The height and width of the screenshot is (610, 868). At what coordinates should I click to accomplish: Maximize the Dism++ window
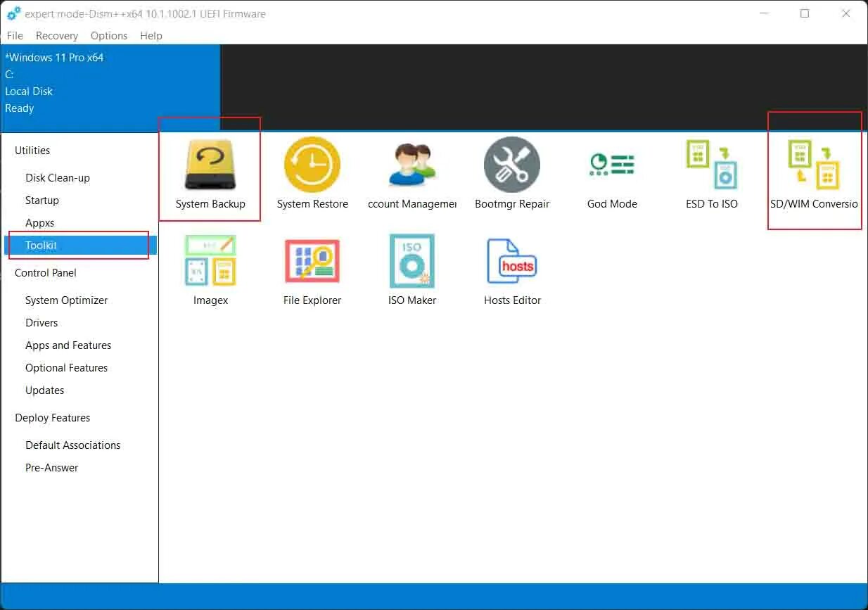pos(805,13)
